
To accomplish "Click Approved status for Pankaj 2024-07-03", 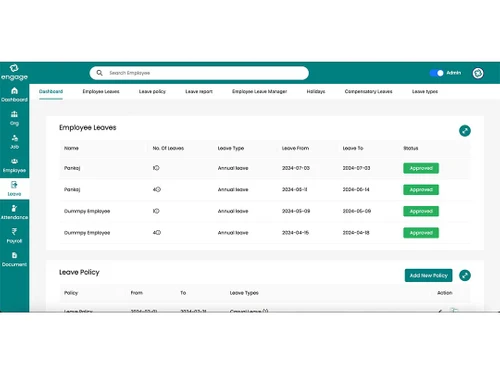I will click(421, 168).
